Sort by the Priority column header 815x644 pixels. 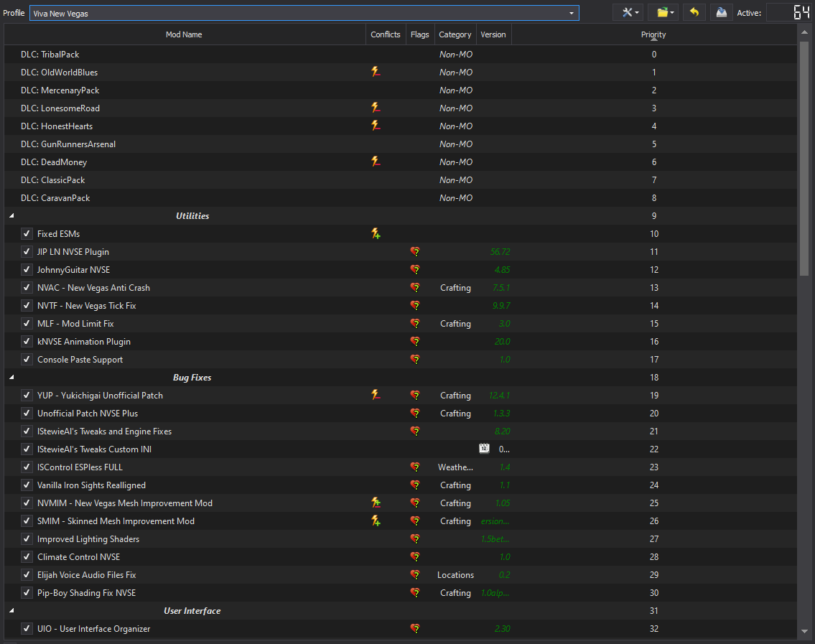point(653,34)
